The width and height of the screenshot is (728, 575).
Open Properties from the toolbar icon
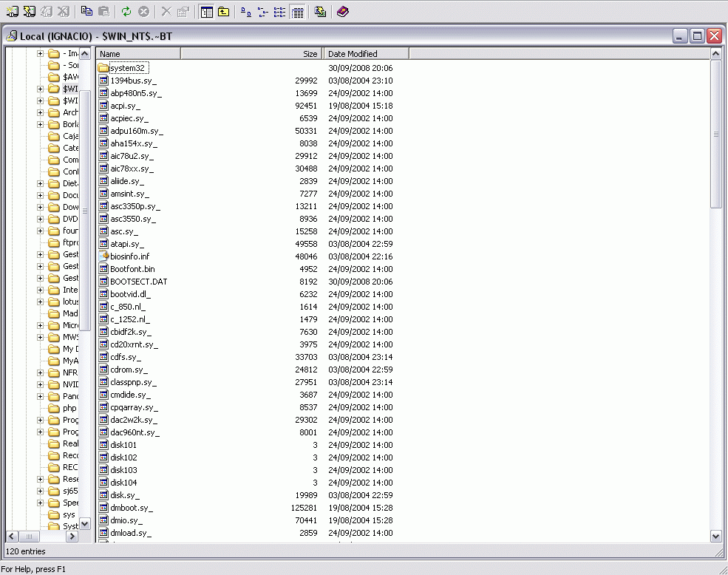[x=183, y=12]
